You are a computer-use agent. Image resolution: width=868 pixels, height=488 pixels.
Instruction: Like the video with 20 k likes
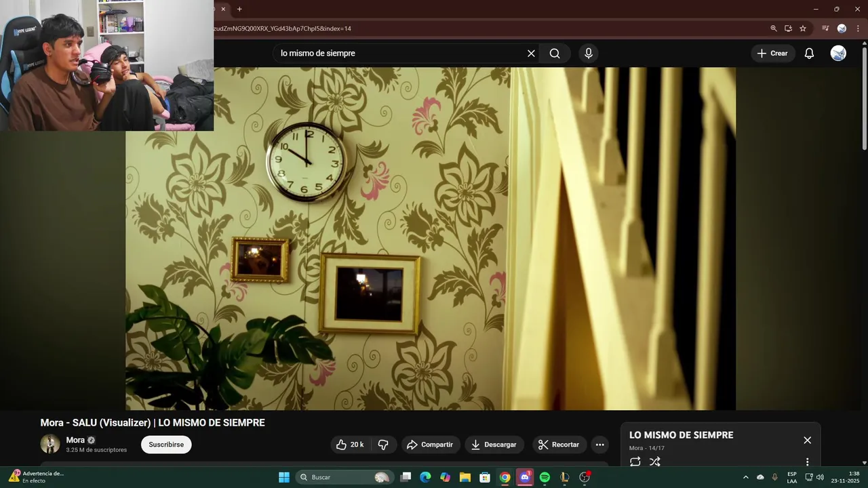click(351, 445)
